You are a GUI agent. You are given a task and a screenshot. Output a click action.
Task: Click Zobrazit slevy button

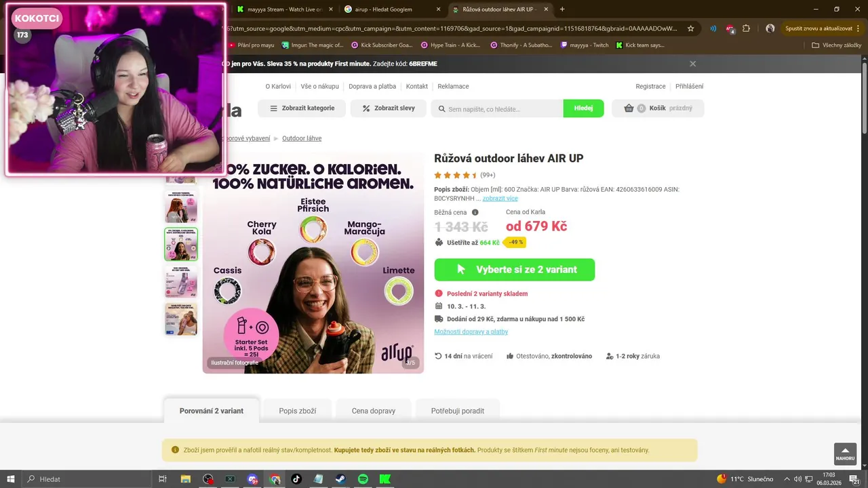pos(388,108)
